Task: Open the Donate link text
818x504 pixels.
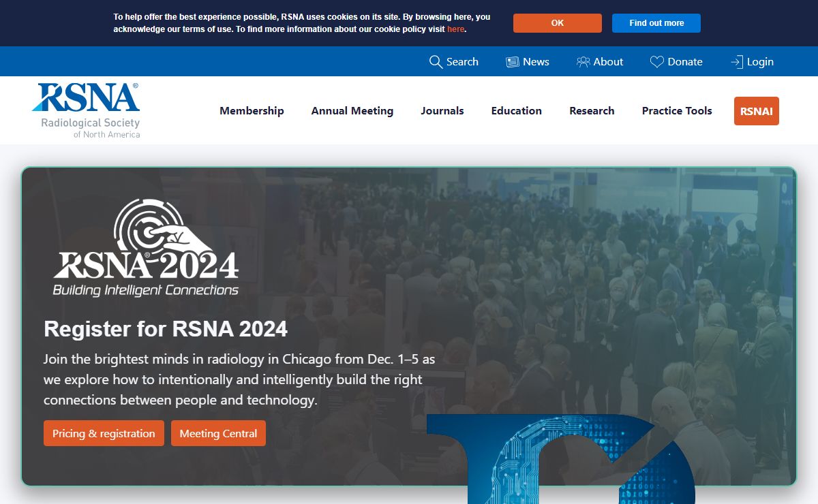Action: [685, 62]
